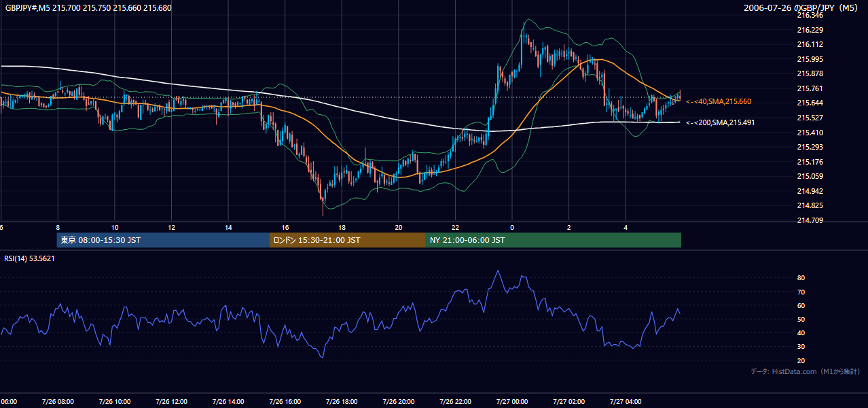Click the Tokyo 08:00-15:30 JST session bar

tap(163, 240)
